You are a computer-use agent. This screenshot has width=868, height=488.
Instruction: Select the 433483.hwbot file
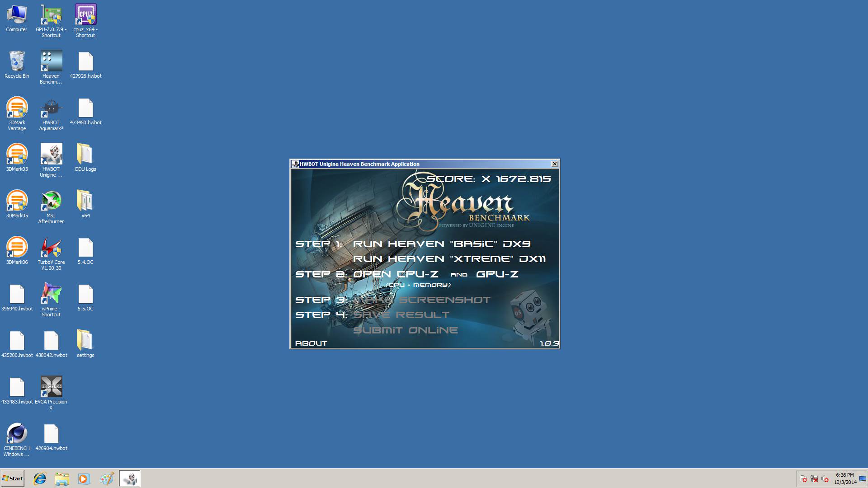[17, 390]
